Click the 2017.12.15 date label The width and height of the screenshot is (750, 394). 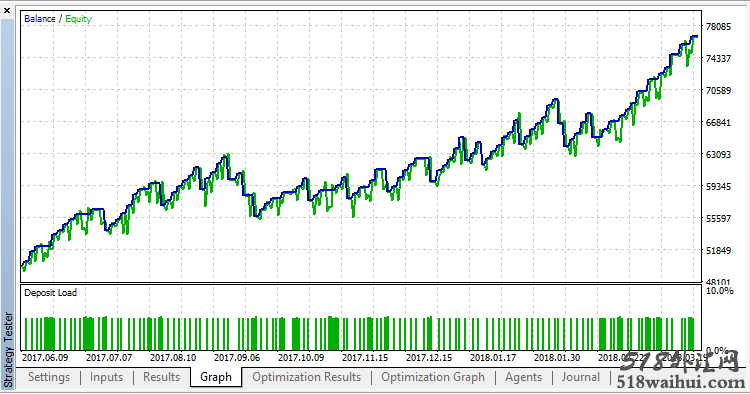pyautogui.click(x=429, y=358)
